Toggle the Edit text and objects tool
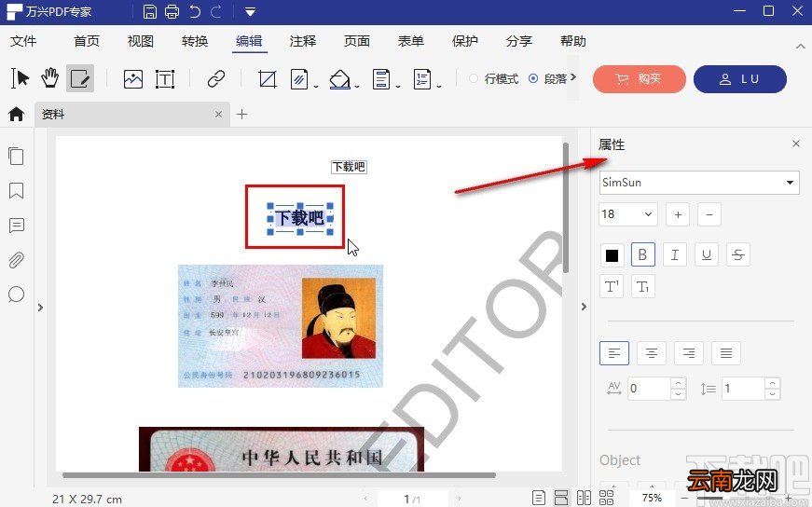The image size is (812, 507). coord(80,78)
